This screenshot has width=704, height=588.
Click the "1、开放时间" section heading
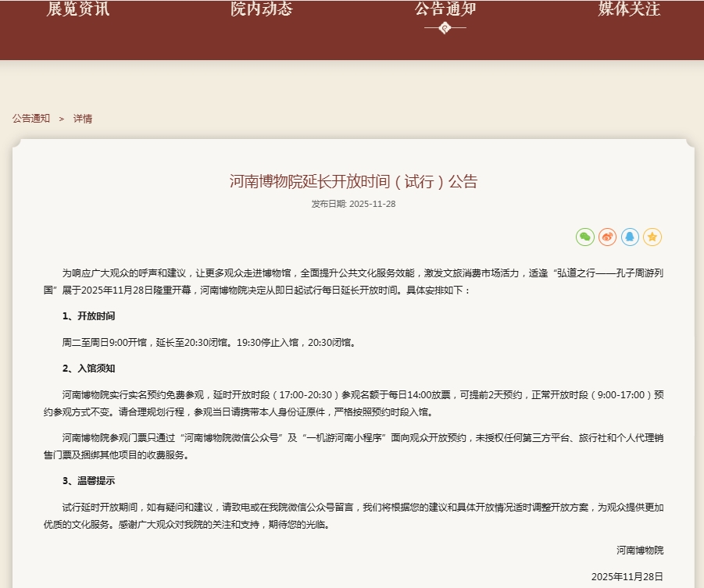tap(89, 316)
